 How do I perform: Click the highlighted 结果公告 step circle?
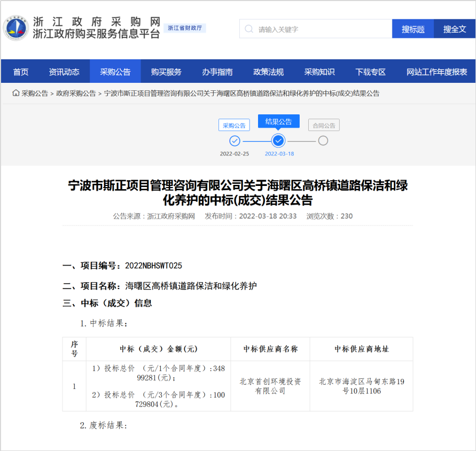[x=278, y=141]
